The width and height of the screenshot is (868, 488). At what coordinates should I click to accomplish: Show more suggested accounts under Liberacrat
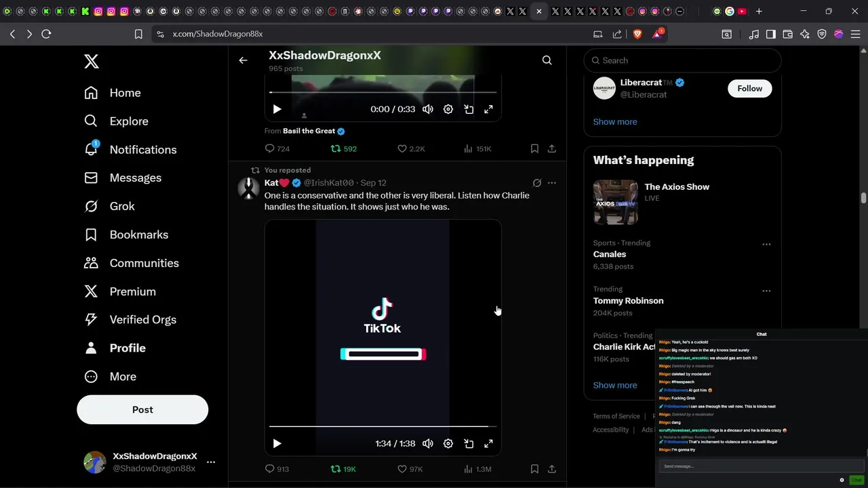(615, 122)
